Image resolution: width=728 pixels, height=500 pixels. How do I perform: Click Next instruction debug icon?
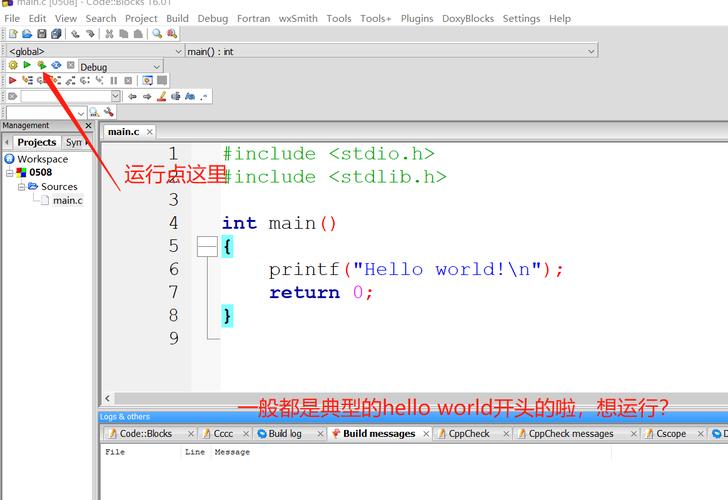(85, 80)
